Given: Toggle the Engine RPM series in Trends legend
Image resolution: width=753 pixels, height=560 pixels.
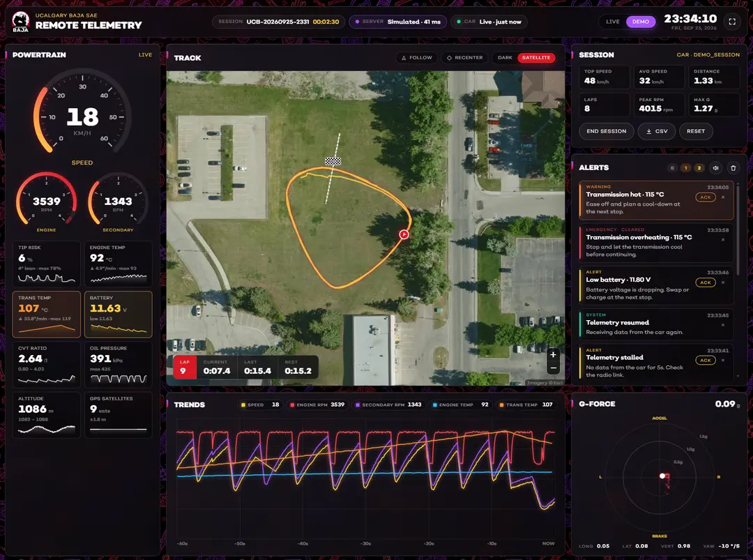Looking at the screenshot, I should point(317,405).
